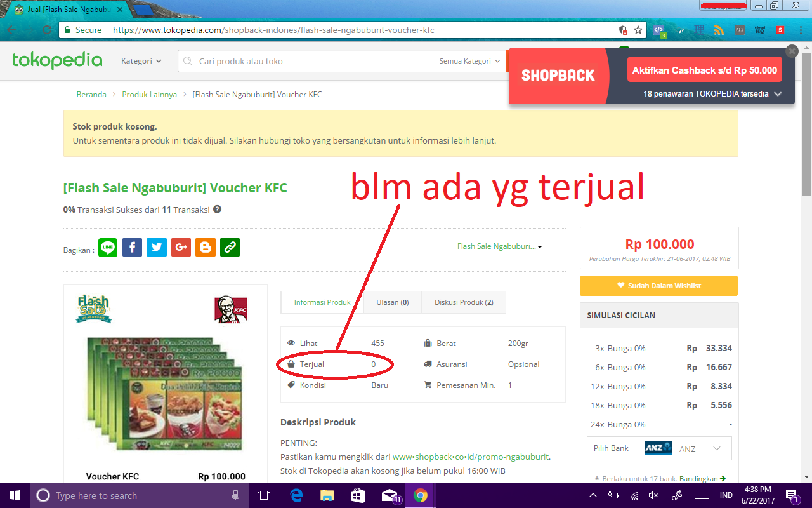Select the Jual [Flash Sale Ngabubu browser tab
812x508 pixels.
pyautogui.click(x=69, y=10)
